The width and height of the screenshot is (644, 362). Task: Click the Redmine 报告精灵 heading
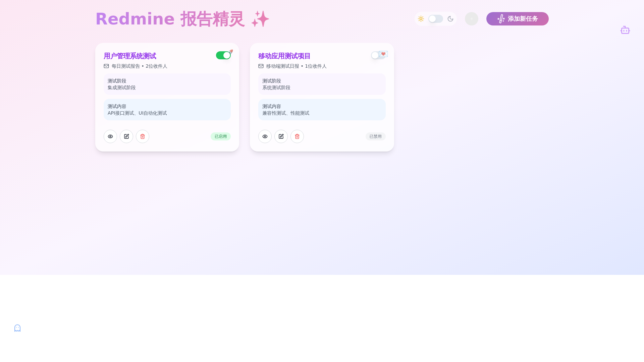pyautogui.click(x=182, y=19)
